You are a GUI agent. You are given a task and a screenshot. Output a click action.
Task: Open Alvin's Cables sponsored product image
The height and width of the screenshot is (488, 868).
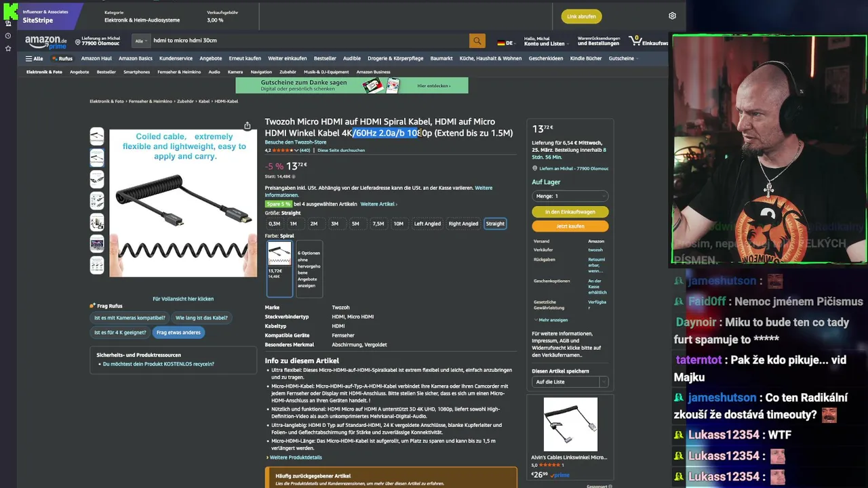coord(570,424)
